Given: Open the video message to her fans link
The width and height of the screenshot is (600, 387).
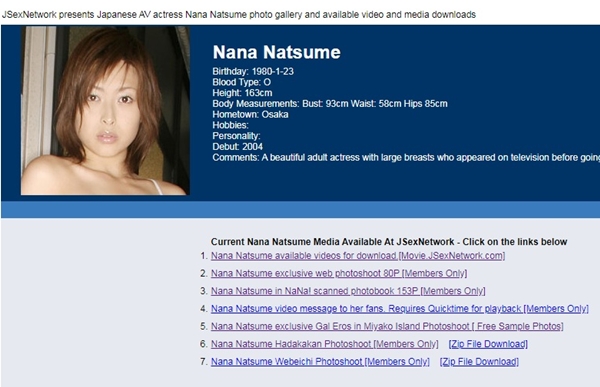Looking at the screenshot, I should [x=399, y=309].
